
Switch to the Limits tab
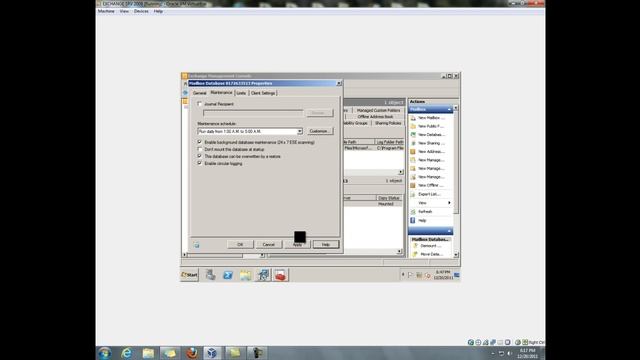tap(241, 93)
